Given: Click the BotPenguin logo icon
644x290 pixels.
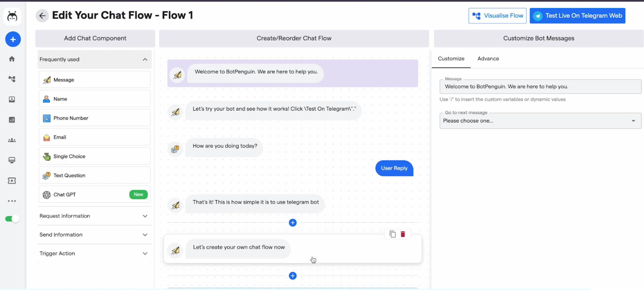Looking at the screenshot, I should (12, 16).
